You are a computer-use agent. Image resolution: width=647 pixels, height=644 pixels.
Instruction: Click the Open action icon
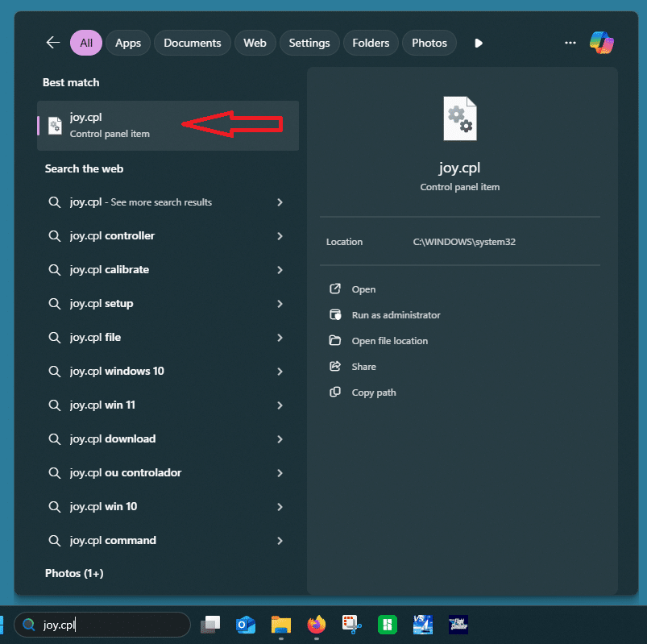[335, 289]
